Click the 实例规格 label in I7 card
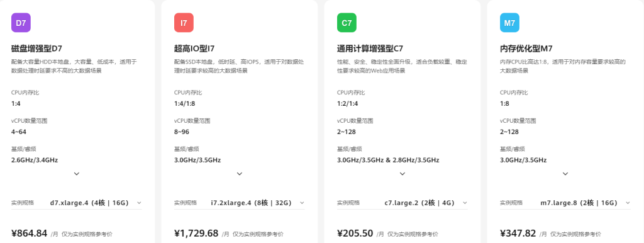 [186, 203]
